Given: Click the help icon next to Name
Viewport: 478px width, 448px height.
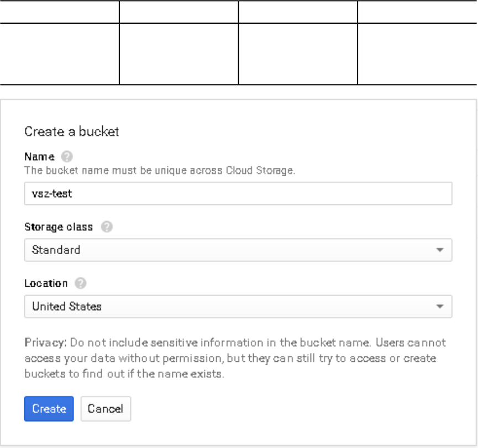Looking at the screenshot, I should pos(67,156).
